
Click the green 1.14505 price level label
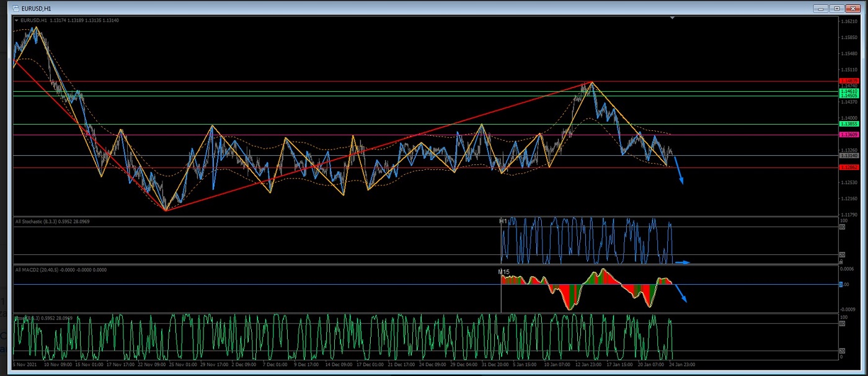[848, 96]
